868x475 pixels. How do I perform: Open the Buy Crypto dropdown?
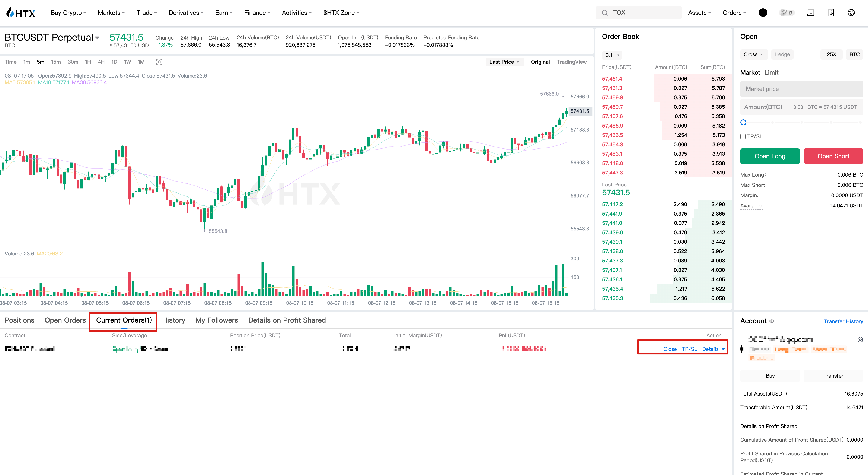coord(68,12)
